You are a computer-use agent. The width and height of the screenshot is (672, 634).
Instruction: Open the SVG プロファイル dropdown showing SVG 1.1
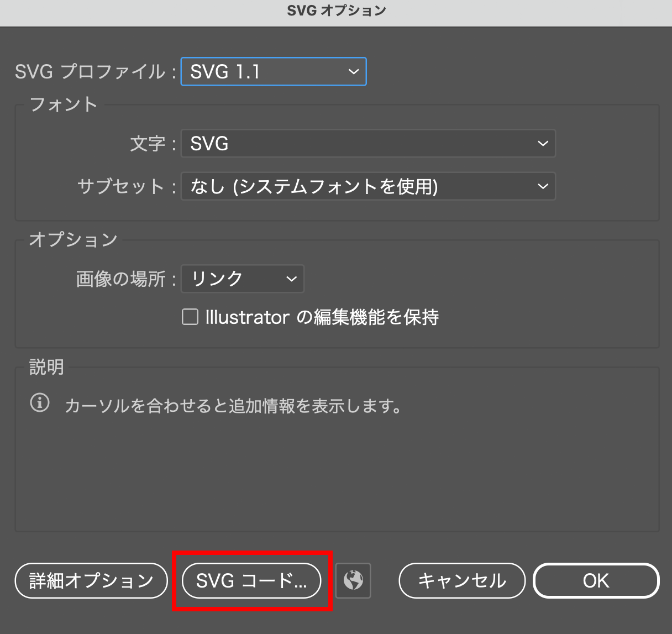(x=274, y=72)
